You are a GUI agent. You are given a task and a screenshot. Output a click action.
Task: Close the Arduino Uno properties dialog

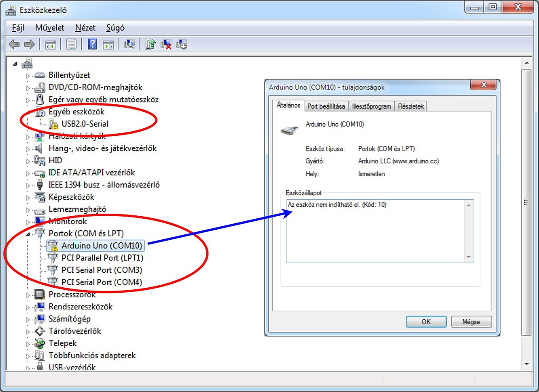pos(483,85)
